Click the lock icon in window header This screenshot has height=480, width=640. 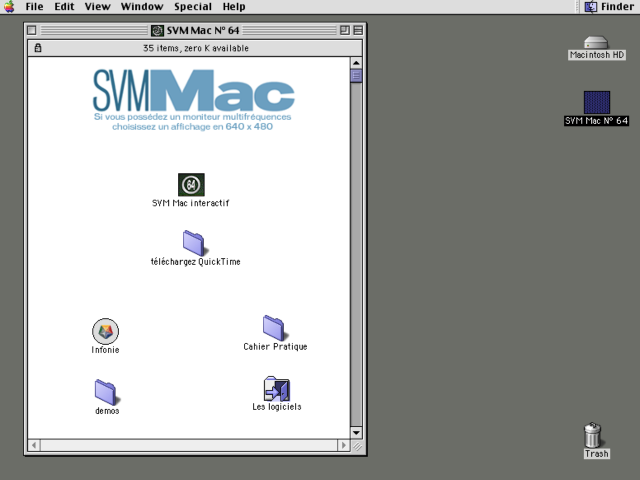point(38,48)
